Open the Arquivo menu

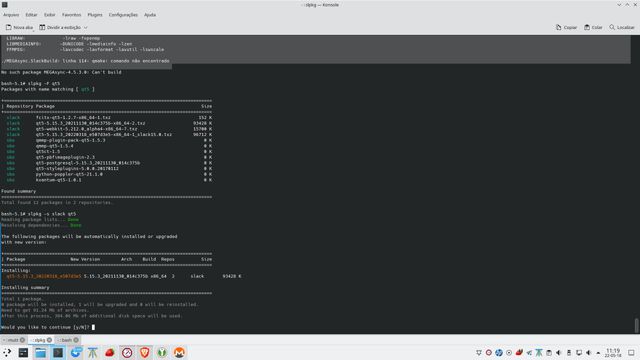pos(11,15)
